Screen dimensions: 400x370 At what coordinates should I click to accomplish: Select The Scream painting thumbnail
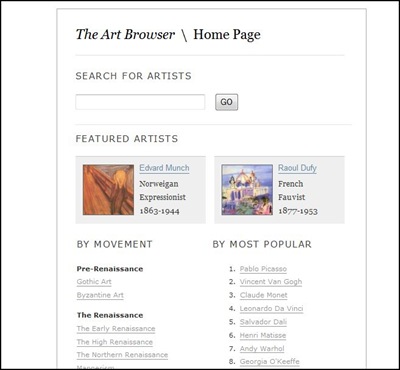[108, 190]
